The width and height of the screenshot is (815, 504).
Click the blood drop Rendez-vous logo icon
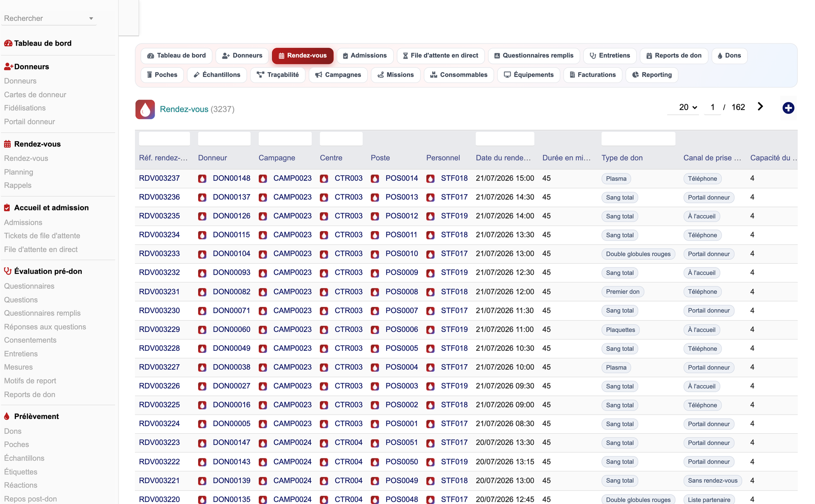[x=145, y=109]
